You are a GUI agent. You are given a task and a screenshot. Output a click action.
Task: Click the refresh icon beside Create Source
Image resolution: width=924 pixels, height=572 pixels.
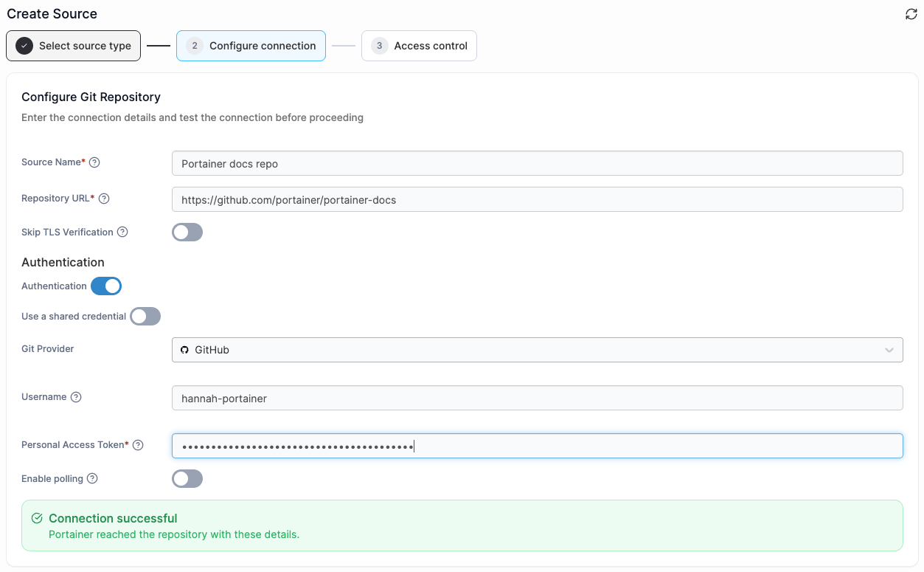pos(911,14)
